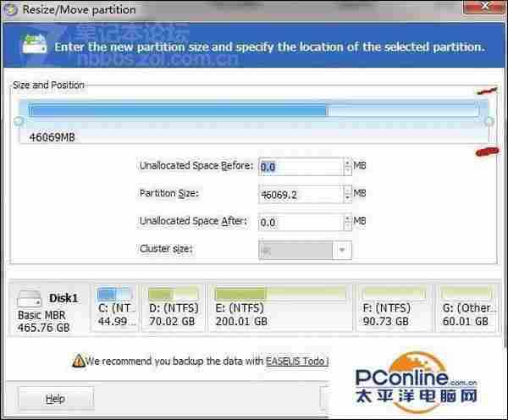Click the Unallocated Space After input field
This screenshot has width=508, height=420.
point(301,222)
